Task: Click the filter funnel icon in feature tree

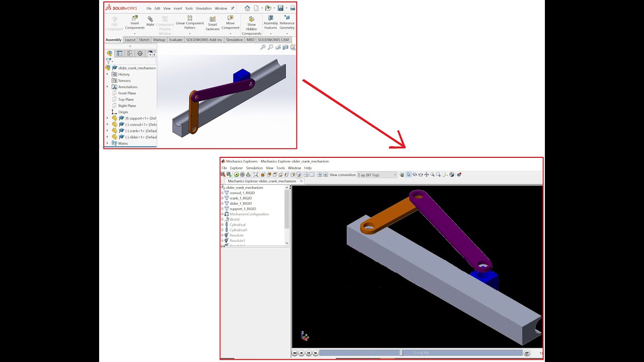Action: 108,61
